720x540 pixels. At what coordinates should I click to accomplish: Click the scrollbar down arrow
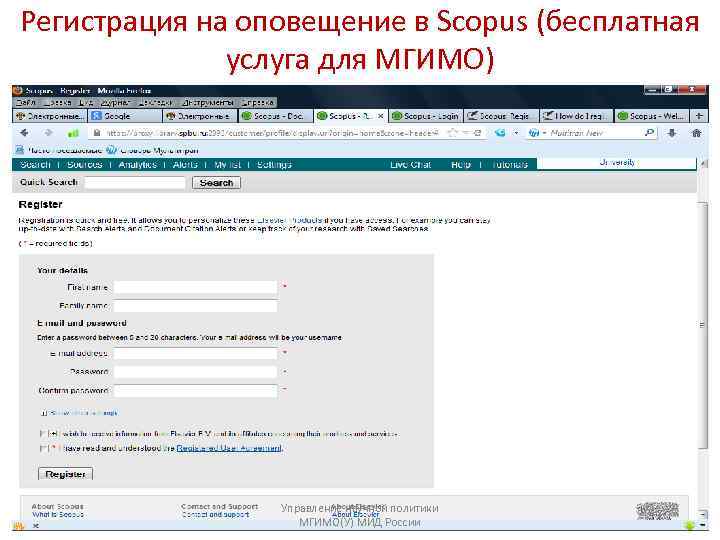point(703,514)
